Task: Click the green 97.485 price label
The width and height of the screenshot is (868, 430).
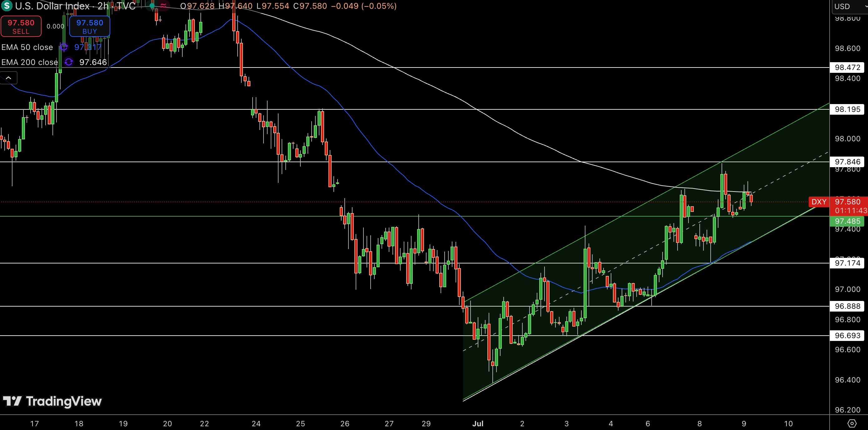Action: (847, 221)
